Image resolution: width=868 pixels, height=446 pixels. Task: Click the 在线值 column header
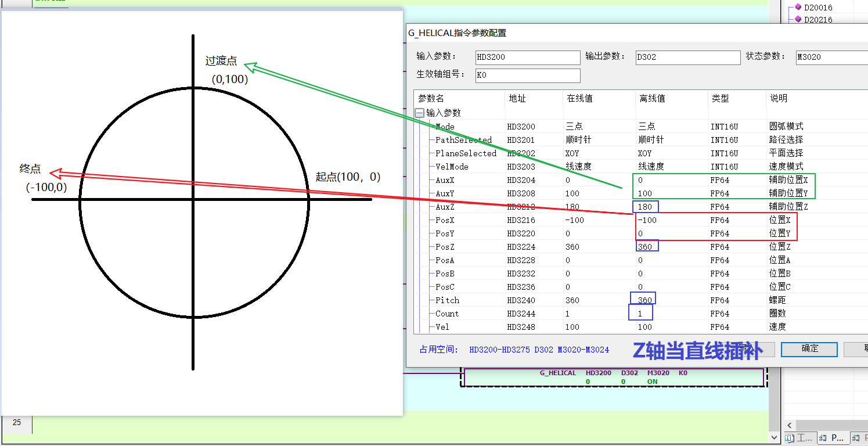tap(579, 98)
